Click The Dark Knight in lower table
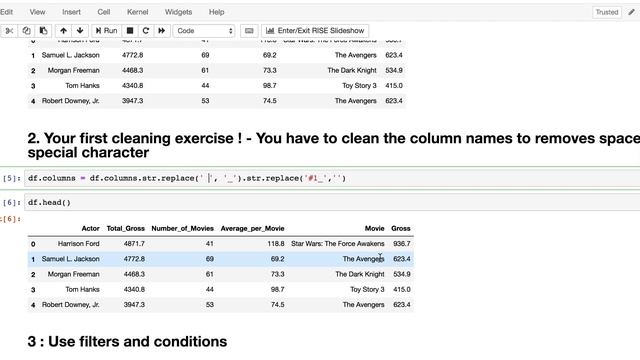640x360 pixels. coord(360,274)
